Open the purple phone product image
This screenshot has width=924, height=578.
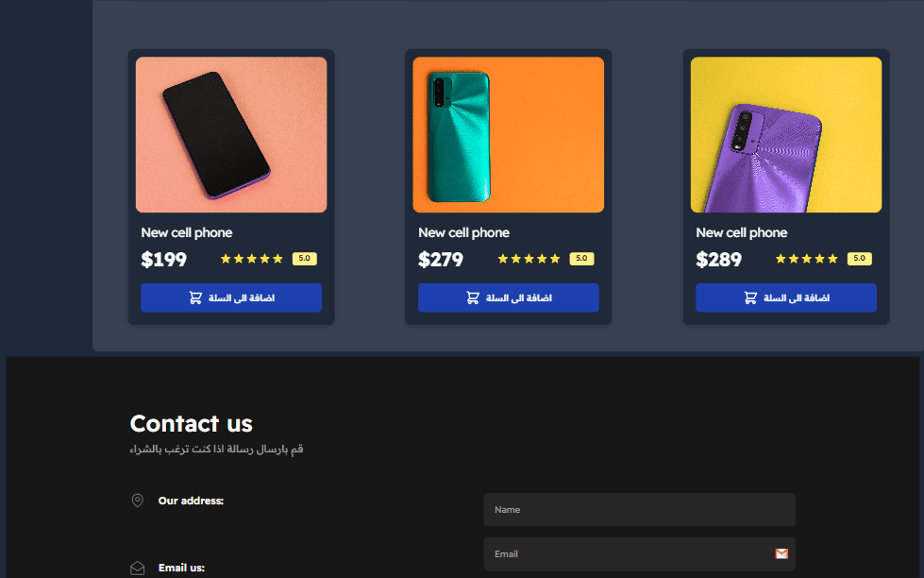click(786, 134)
